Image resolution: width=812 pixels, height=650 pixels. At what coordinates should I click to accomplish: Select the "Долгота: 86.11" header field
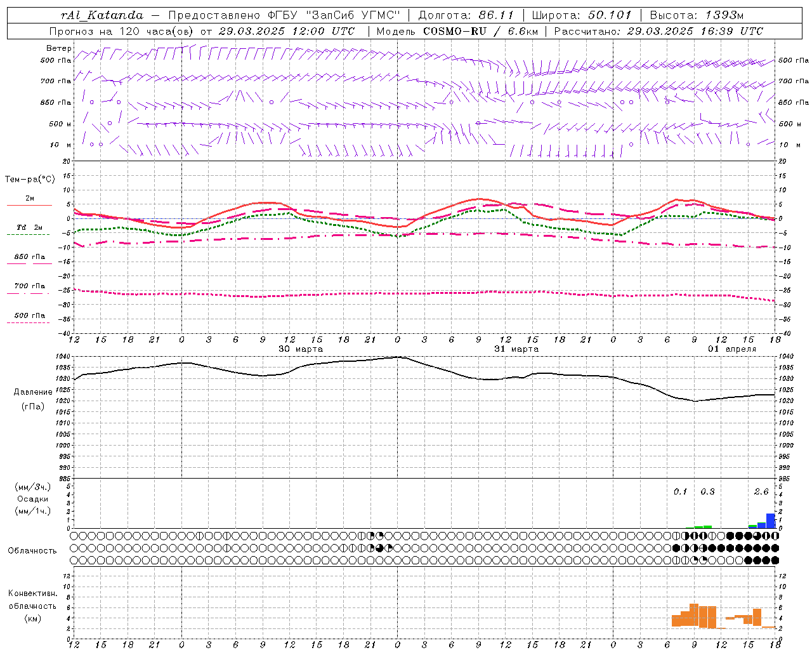(466, 15)
